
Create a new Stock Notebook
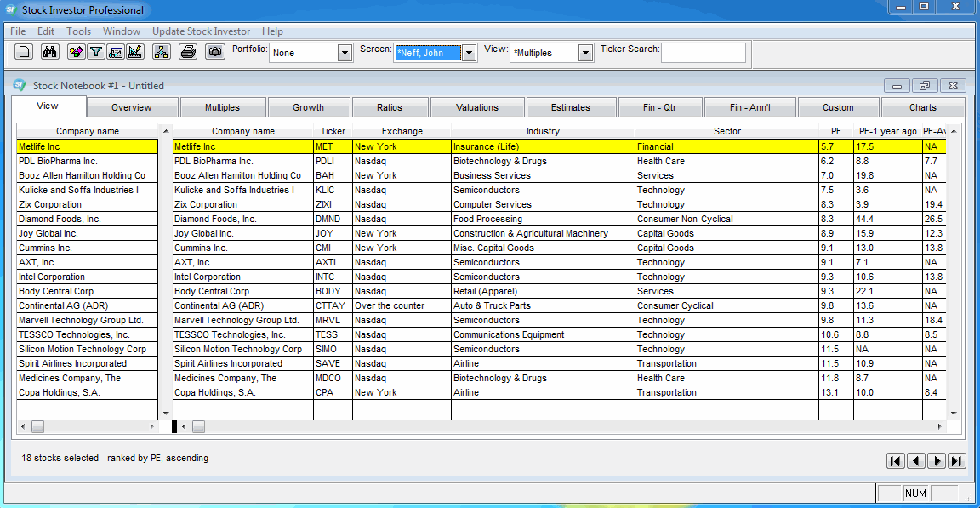tap(23, 51)
